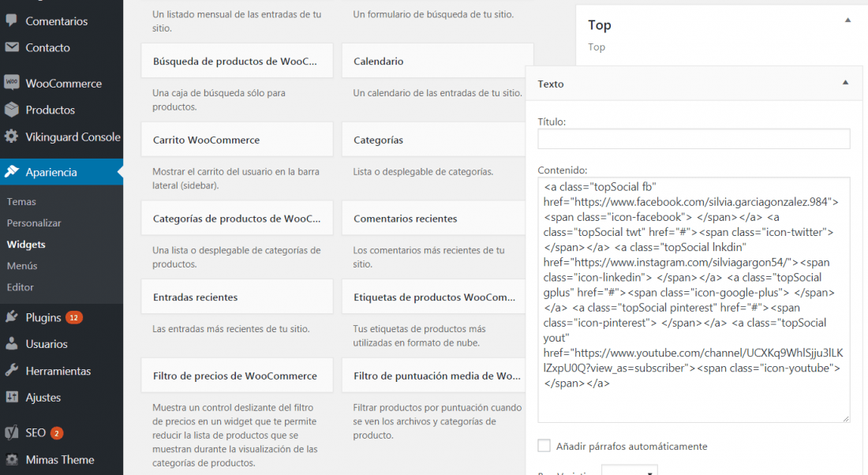Screen dimensions: 868x475
Task: Click the Usuarios person icon
Action: coord(11,343)
